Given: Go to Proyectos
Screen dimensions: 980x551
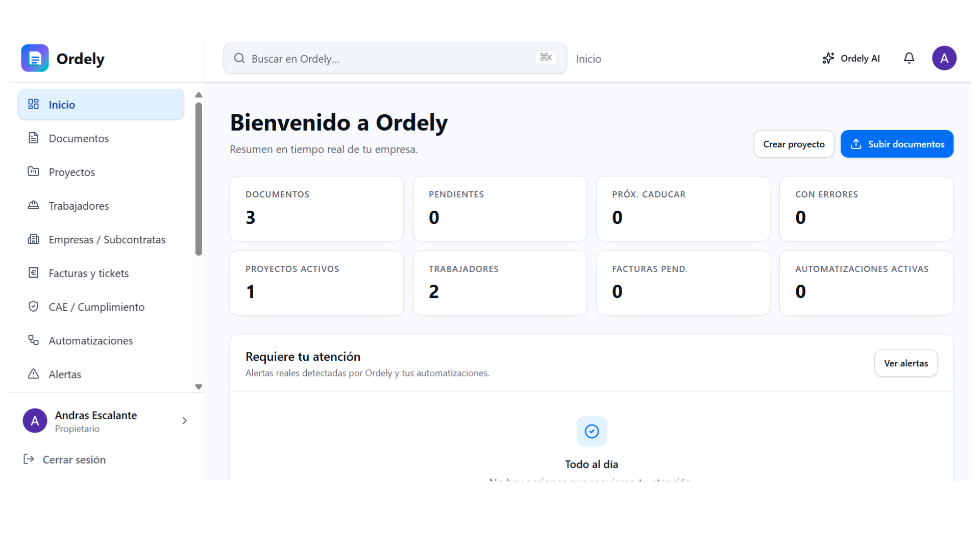Looking at the screenshot, I should click(x=101, y=171).
